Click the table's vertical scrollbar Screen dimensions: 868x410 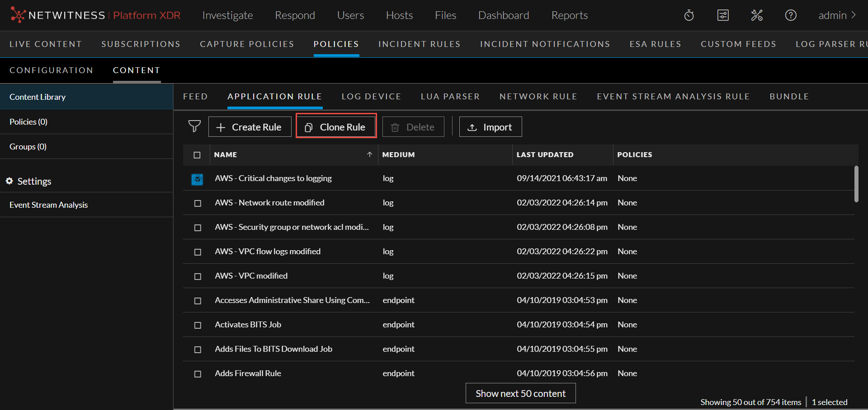(x=856, y=184)
